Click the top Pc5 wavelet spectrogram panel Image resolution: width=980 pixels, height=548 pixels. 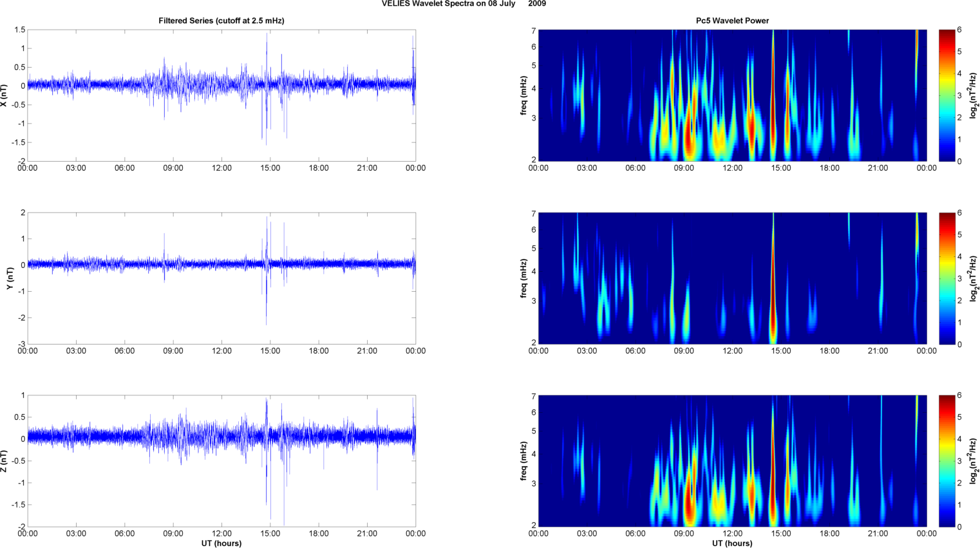click(732, 95)
